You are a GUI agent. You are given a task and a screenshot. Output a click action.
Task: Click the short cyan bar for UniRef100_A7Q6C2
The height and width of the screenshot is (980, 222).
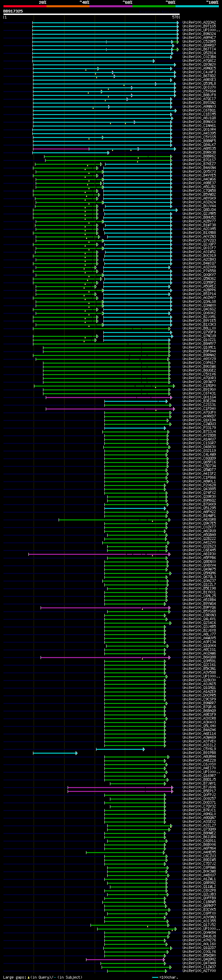93,61
